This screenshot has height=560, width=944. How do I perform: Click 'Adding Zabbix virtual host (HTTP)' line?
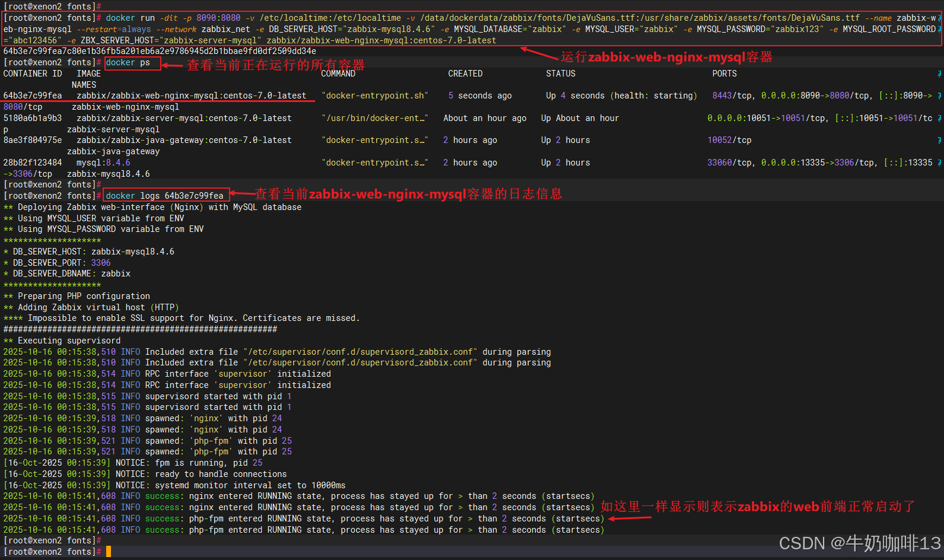tap(91, 307)
